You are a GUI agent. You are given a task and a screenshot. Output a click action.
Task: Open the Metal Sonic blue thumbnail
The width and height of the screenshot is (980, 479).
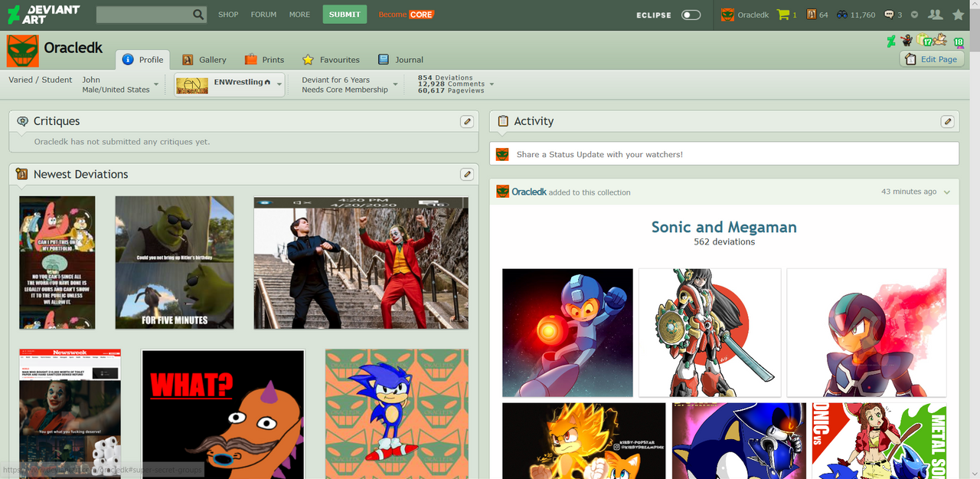pyautogui.click(x=739, y=441)
